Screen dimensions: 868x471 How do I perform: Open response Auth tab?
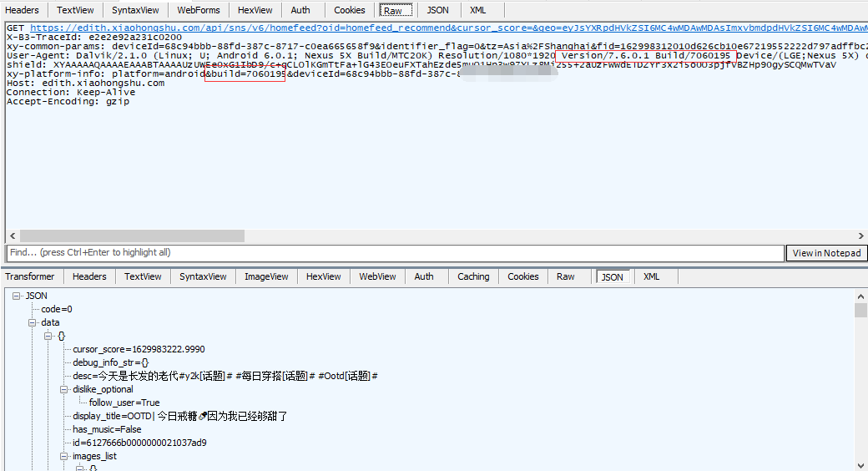[424, 276]
